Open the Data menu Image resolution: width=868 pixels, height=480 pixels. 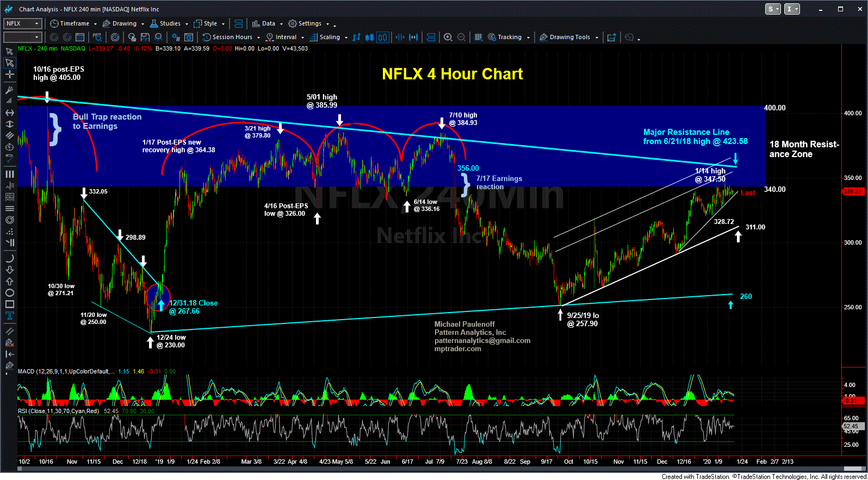267,23
